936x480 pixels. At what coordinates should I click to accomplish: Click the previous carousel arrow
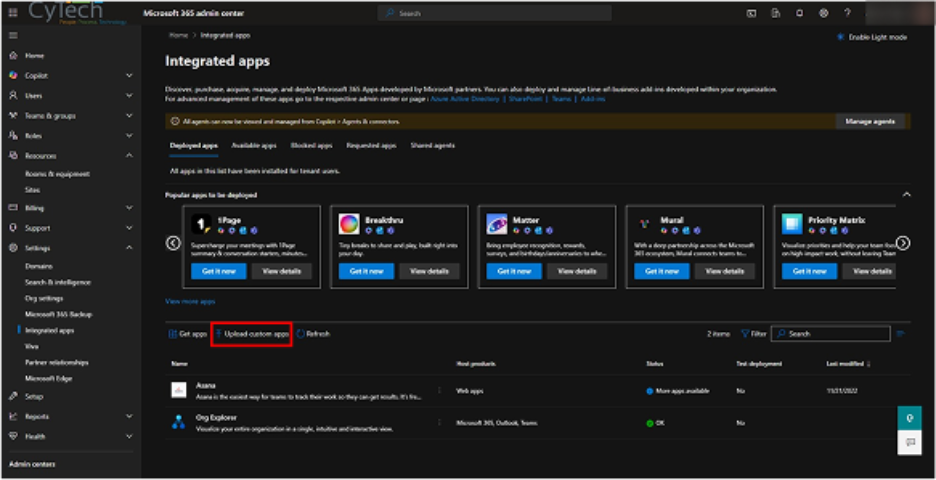173,243
